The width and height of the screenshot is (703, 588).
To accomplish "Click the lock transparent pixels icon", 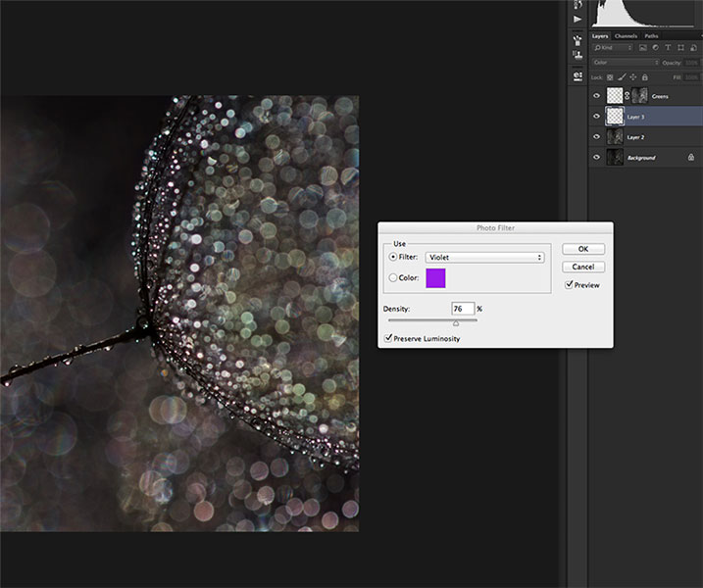I will [x=610, y=77].
